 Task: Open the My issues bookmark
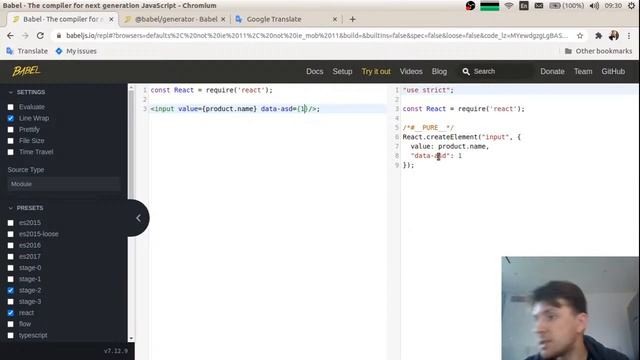click(x=76, y=51)
